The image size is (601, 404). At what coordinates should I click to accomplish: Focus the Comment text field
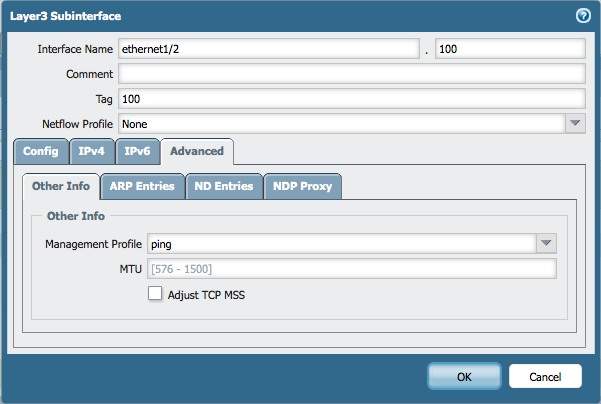[351, 74]
